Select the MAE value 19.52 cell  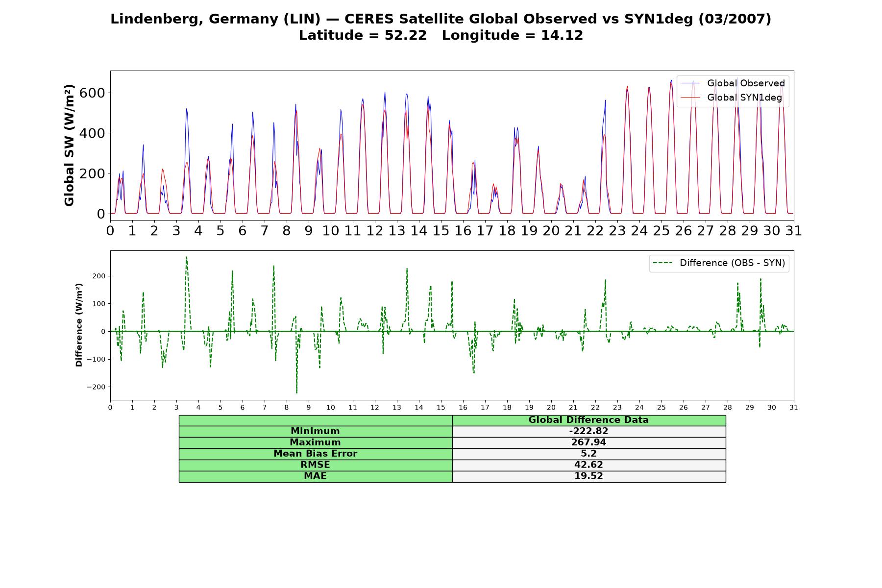[x=588, y=476]
